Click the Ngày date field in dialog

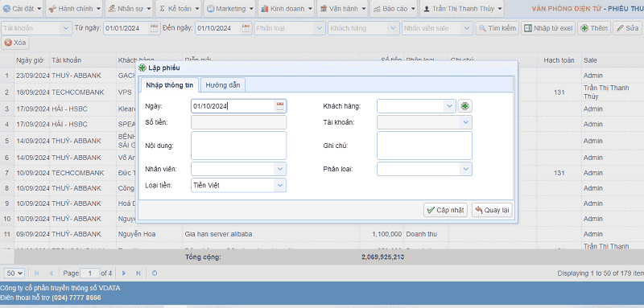pos(233,106)
